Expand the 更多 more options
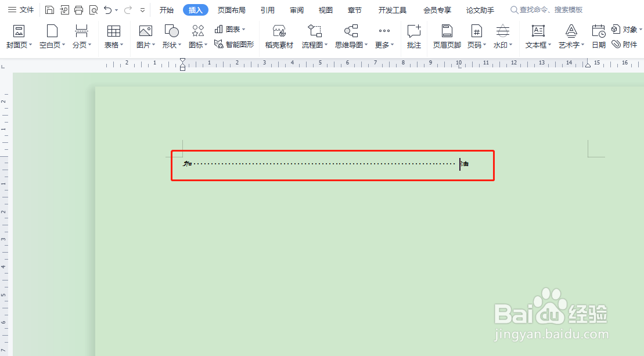This screenshot has width=644, height=356. tap(384, 37)
